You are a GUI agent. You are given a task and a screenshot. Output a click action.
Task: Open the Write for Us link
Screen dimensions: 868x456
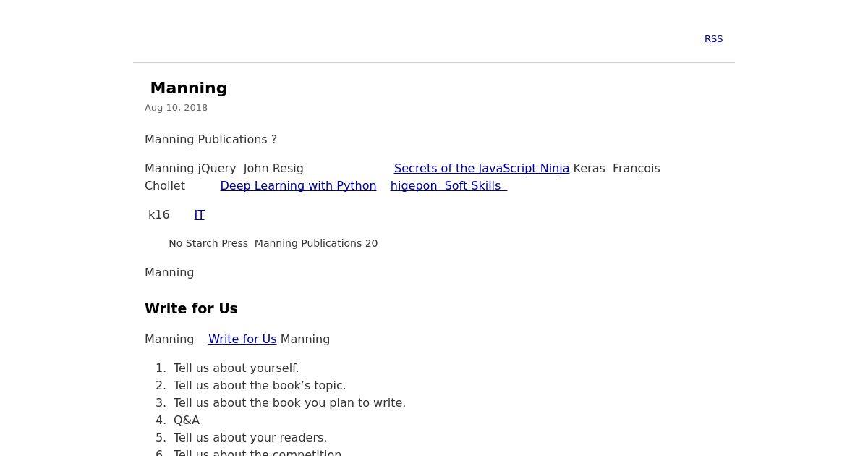click(x=242, y=339)
